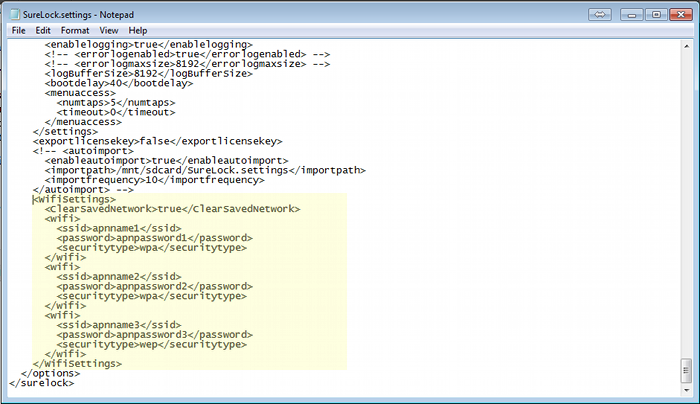
Task: Click the enablelogging true line
Action: click(x=149, y=45)
